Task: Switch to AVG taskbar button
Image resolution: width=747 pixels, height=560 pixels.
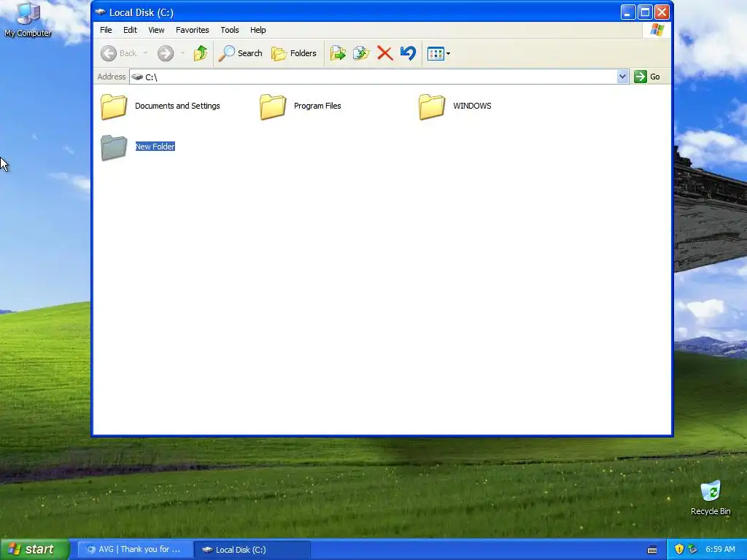Action: 135,550
